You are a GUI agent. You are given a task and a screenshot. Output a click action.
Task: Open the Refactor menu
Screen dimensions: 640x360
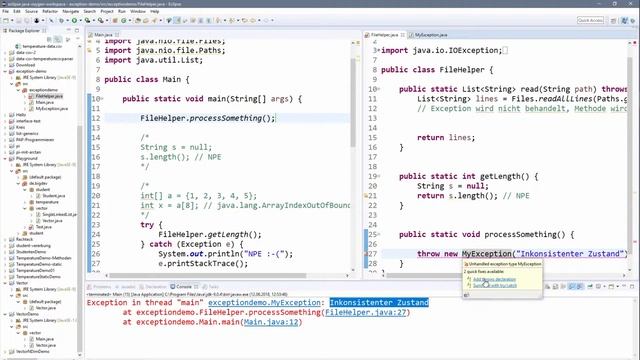pos(50,11)
